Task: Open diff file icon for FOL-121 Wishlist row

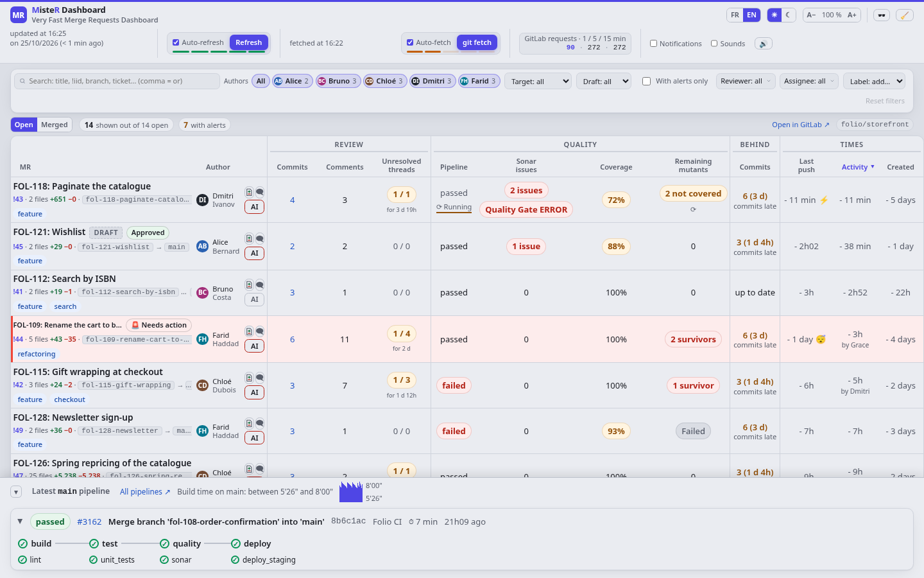Action: pos(249,238)
